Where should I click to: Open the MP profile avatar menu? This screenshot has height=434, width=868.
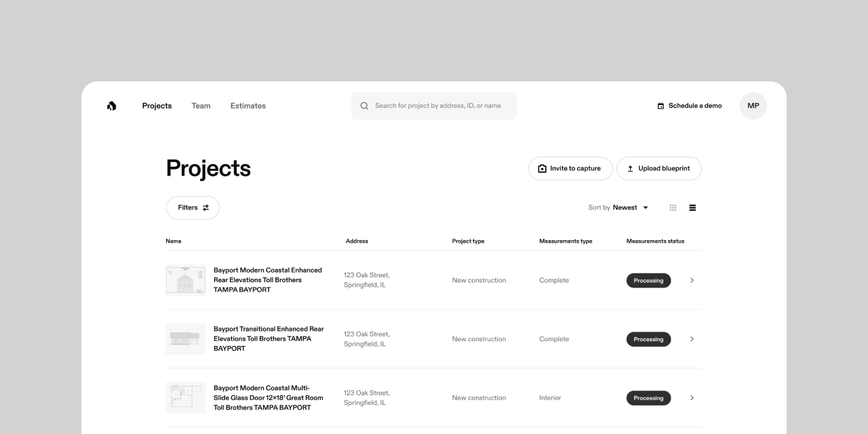(x=753, y=106)
